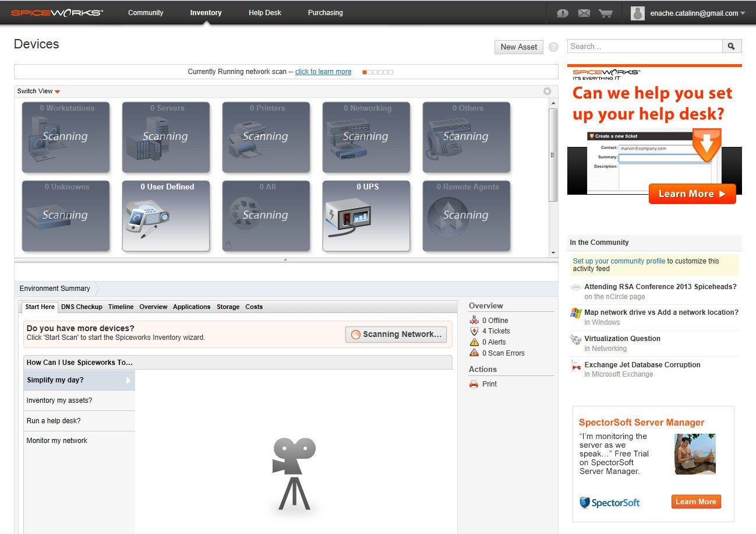The image size is (756, 534).
Task: Open the Inventory menu
Action: coord(206,13)
